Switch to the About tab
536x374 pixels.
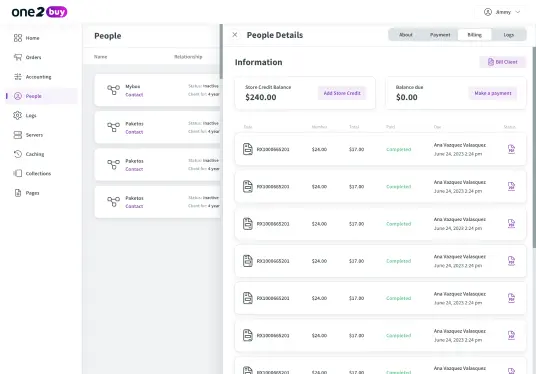[x=406, y=35]
